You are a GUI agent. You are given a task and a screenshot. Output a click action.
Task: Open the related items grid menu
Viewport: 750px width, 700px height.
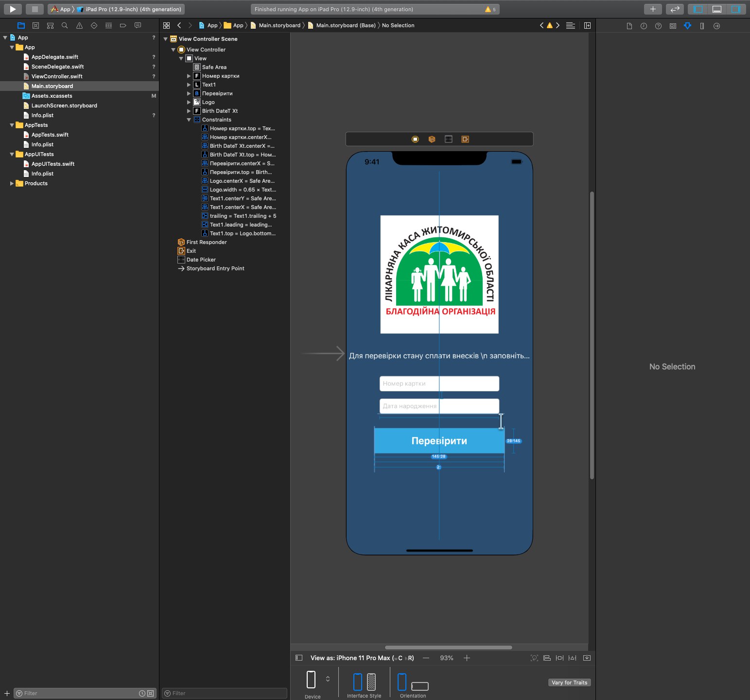pyautogui.click(x=167, y=25)
